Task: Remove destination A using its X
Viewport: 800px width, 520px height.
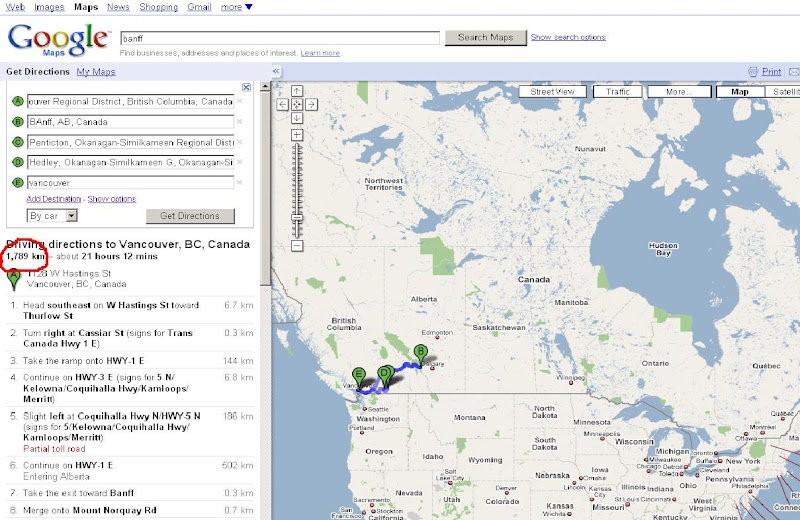Action: 239,101
